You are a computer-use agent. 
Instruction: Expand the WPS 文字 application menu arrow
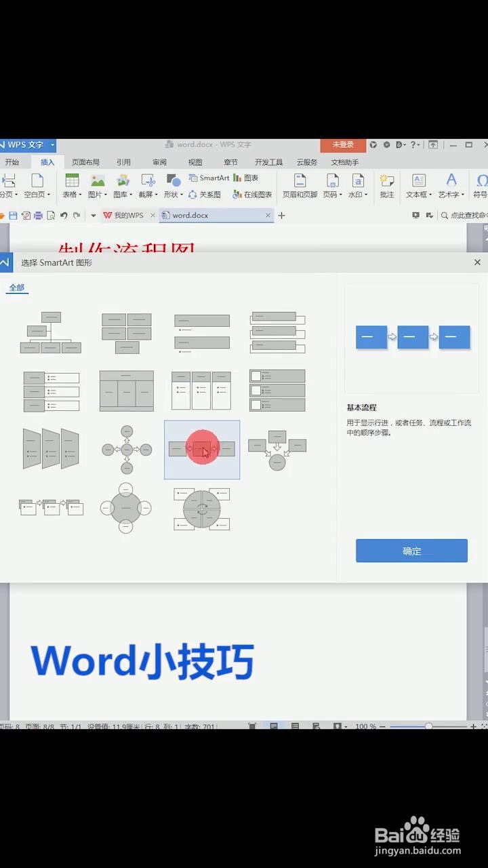point(53,145)
